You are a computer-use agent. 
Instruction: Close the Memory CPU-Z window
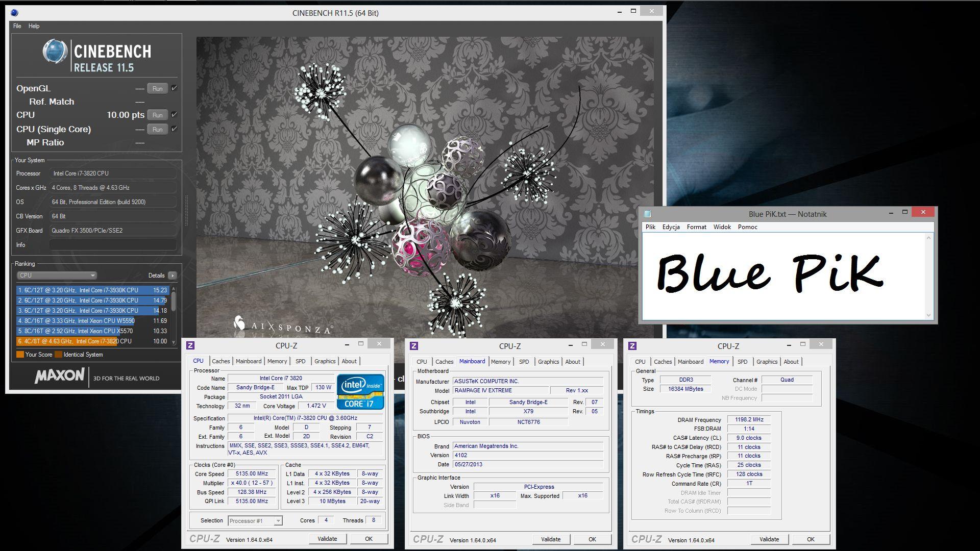(x=821, y=344)
